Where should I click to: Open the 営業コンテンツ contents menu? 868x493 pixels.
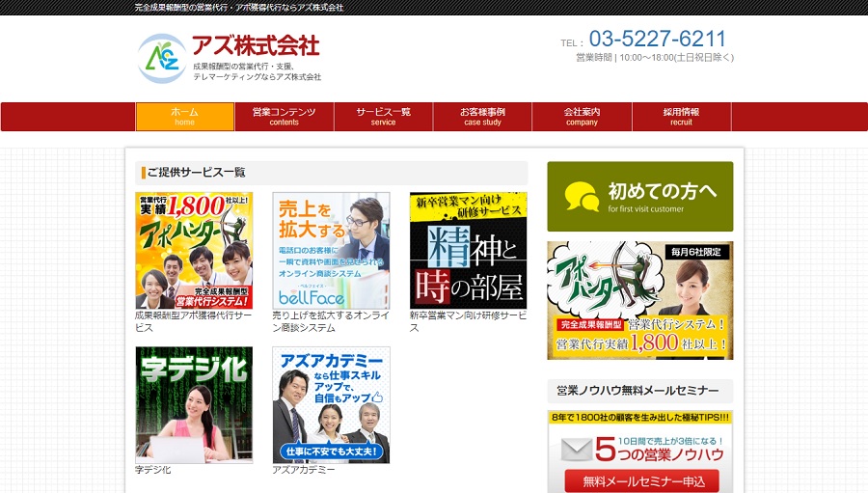point(284,117)
